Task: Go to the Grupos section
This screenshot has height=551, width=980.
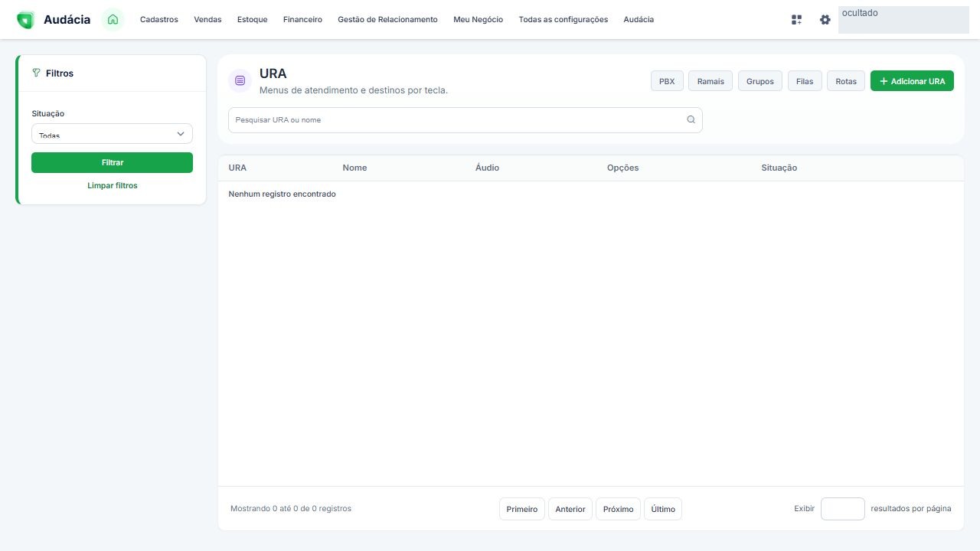Action: 760,81
